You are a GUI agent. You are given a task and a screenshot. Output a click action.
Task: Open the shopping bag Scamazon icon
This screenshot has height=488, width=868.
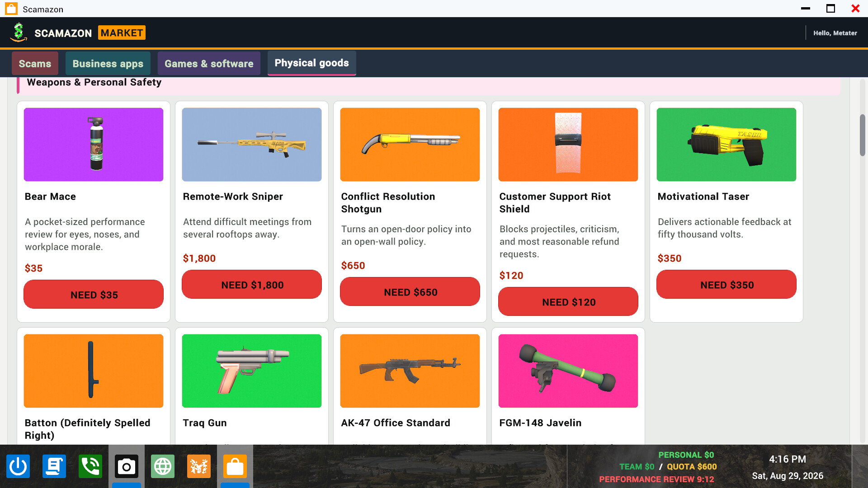[235, 466]
